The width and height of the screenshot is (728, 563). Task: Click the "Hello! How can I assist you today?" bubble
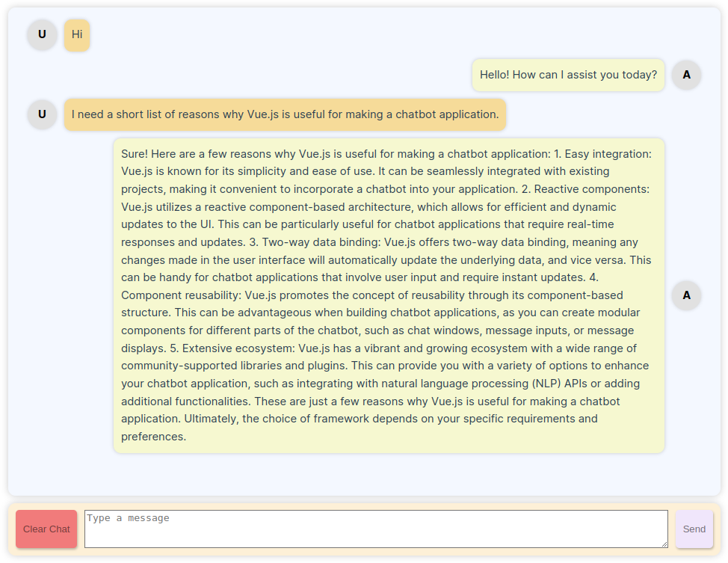pyautogui.click(x=568, y=75)
